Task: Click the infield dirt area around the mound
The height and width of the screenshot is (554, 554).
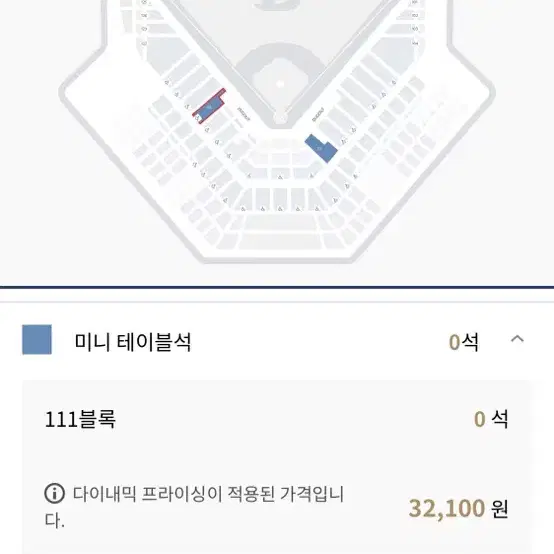Action: 280,72
